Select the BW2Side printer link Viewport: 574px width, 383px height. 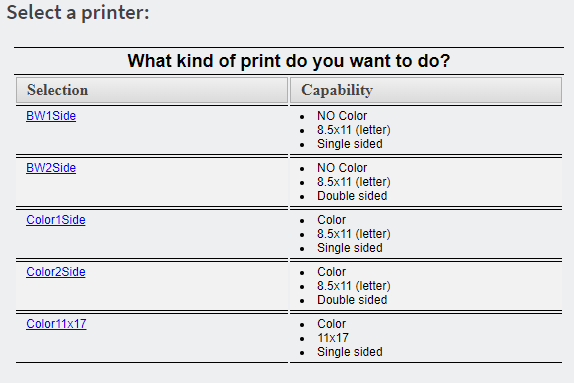(x=51, y=168)
